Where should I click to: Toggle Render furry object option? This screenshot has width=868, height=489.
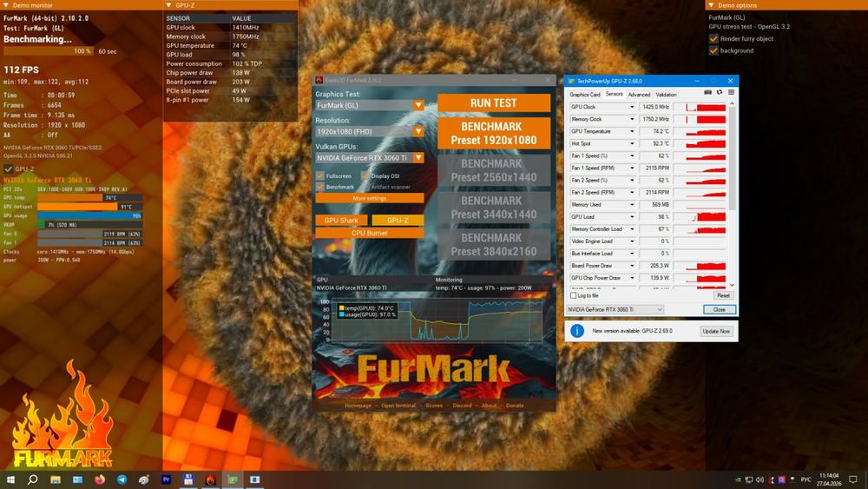(713, 39)
